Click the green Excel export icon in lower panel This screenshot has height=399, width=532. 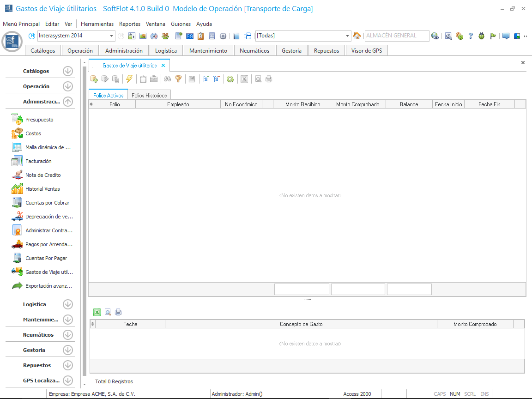[x=97, y=312]
